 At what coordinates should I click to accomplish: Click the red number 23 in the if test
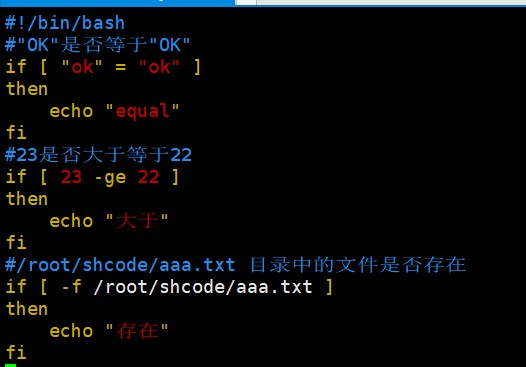[x=71, y=177]
